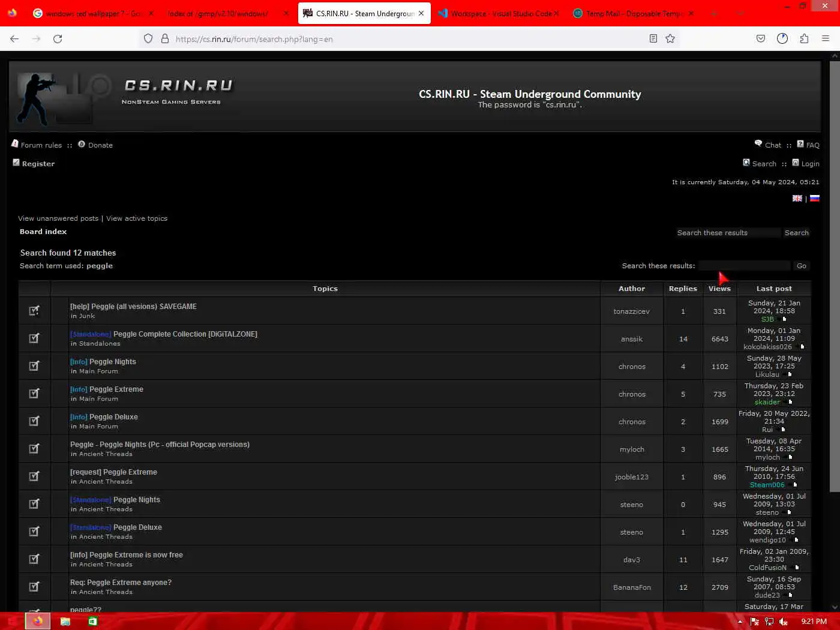
Task: Click the taskbar clock 9:21 PM
Action: [814, 622]
